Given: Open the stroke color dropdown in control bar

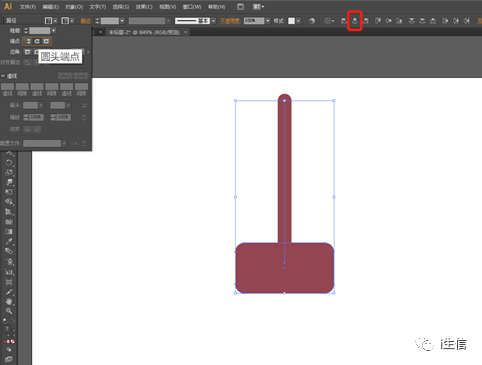Looking at the screenshot, I should [x=72, y=21].
